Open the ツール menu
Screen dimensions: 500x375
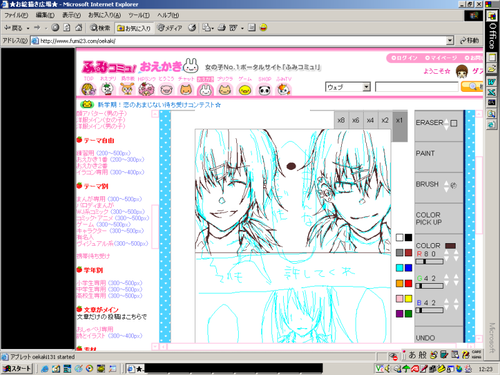[x=139, y=15]
